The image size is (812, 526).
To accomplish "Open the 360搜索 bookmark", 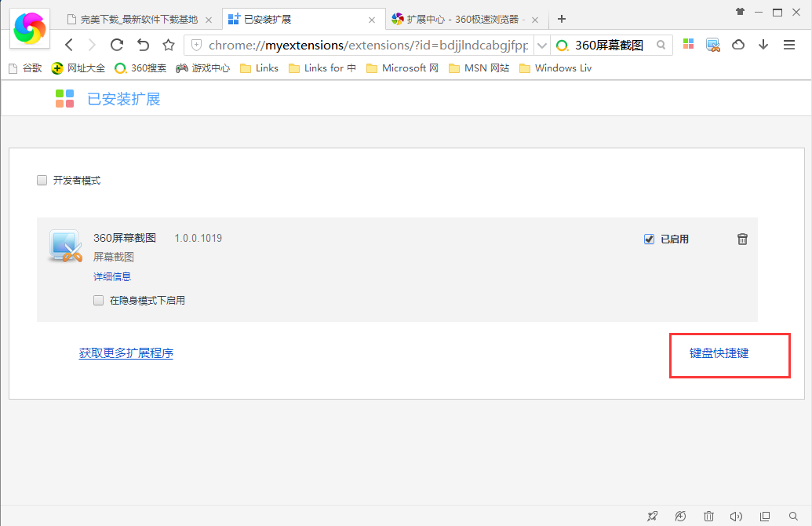I will tap(141, 68).
